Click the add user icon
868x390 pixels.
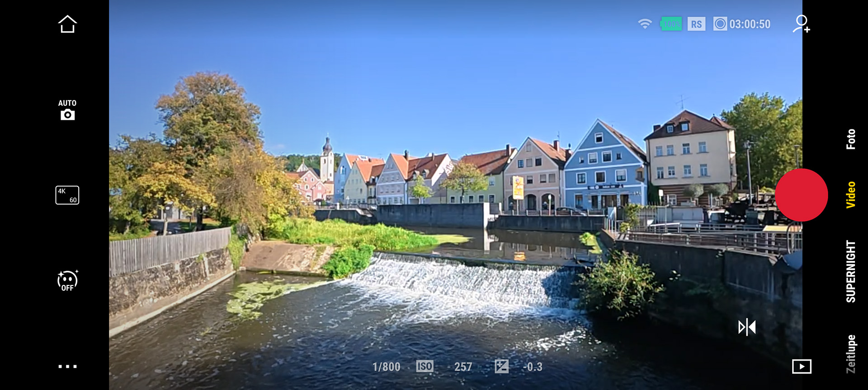pos(801,24)
